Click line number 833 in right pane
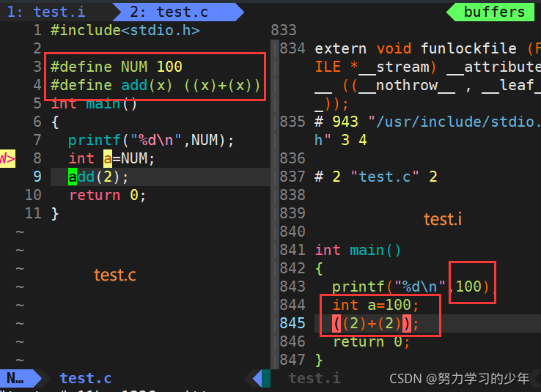This screenshot has height=392, width=541. click(x=284, y=30)
